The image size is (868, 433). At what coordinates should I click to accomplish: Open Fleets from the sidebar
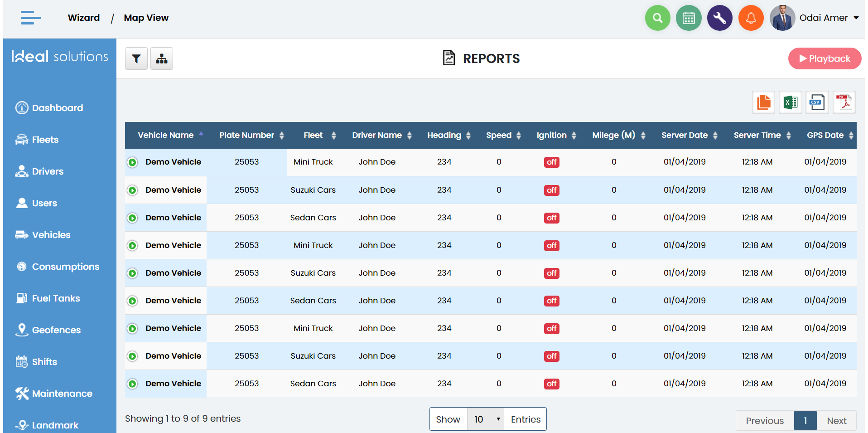(x=45, y=140)
